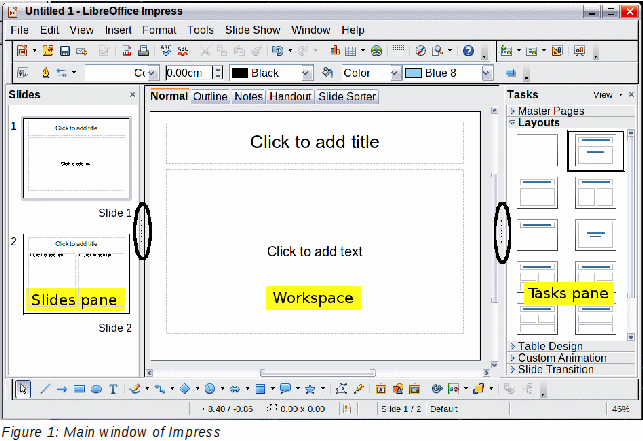Click the Save icon in the toolbar
Screen dimensions: 643x441
[x=64, y=51]
